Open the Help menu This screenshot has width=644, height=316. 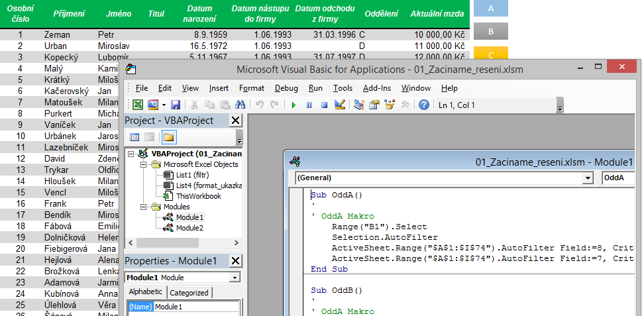[x=449, y=88]
